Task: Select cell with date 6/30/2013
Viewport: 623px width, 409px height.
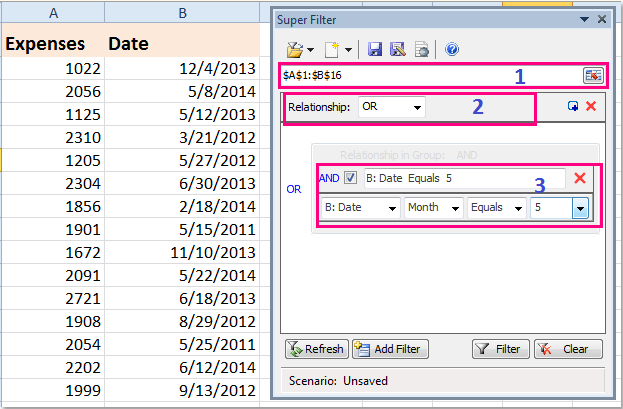Action: click(x=182, y=184)
